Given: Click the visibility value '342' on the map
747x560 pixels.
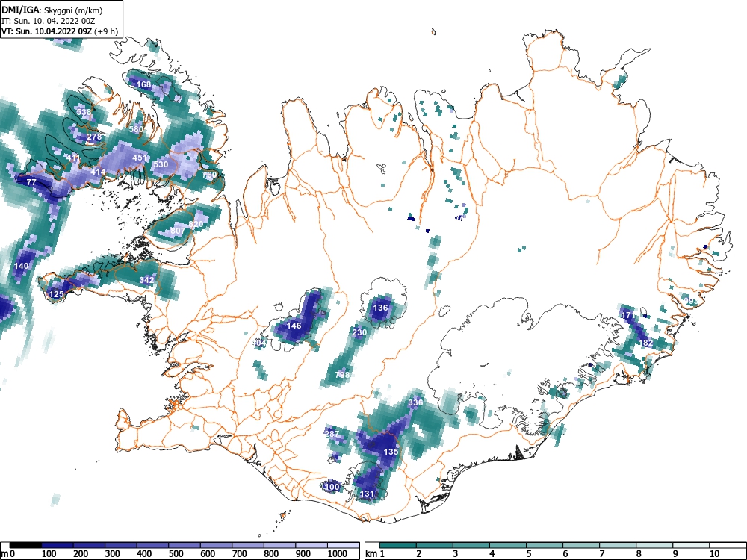Looking at the screenshot, I should click(146, 280).
